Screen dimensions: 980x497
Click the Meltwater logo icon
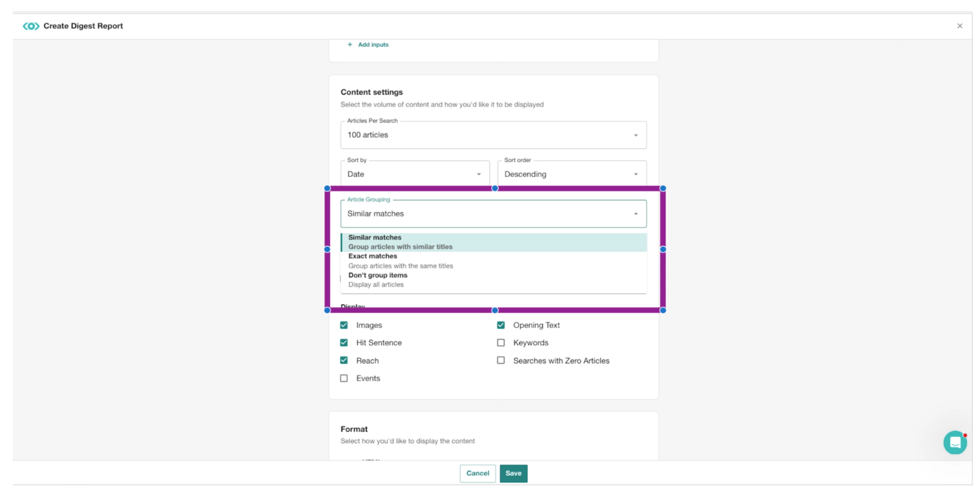pyautogui.click(x=31, y=26)
